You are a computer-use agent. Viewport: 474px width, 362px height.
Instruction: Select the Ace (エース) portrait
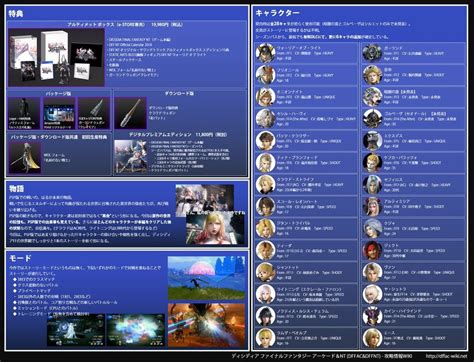click(x=372, y=338)
